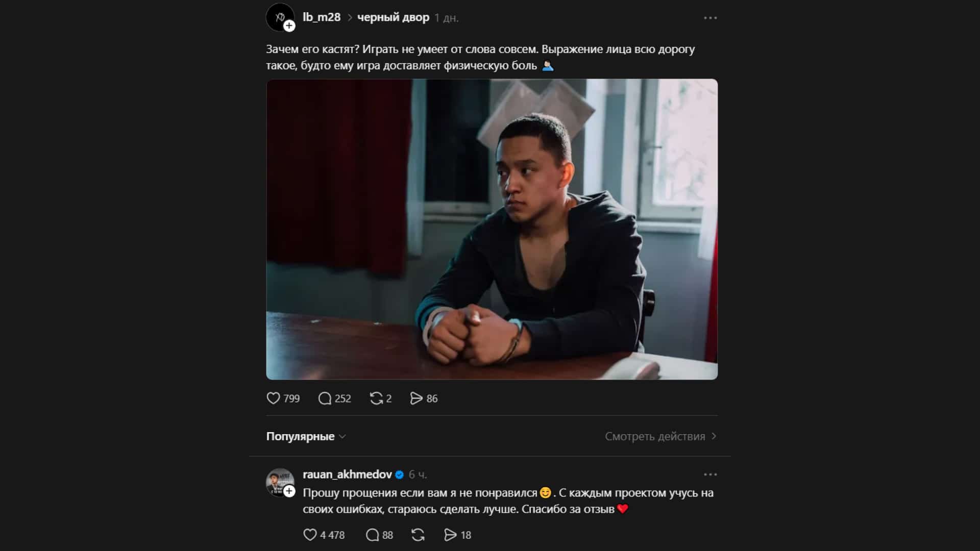
Task: Share the main post via send icon
Action: tap(416, 398)
